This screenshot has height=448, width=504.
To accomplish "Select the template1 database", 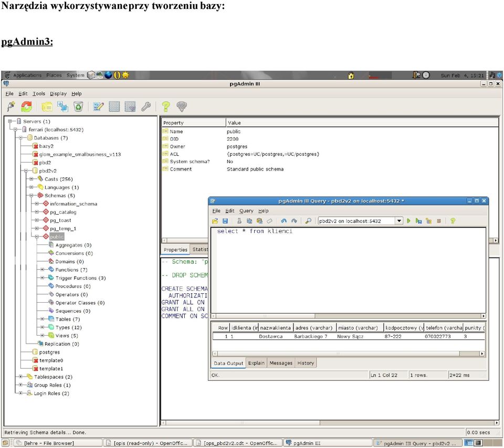I will [51, 369].
